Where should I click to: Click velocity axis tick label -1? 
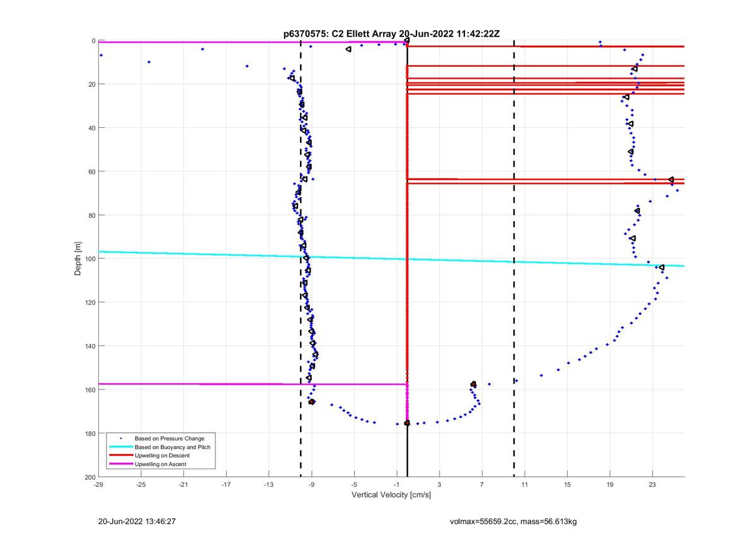click(397, 484)
